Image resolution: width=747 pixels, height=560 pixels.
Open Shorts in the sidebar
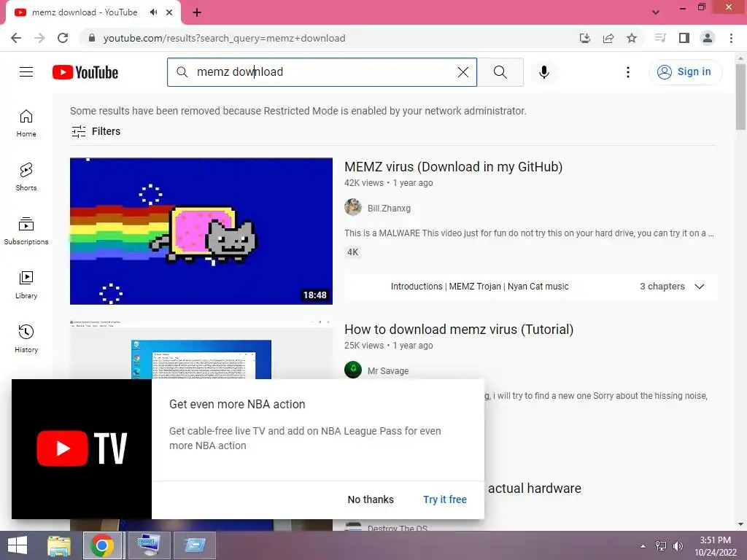tap(26, 176)
